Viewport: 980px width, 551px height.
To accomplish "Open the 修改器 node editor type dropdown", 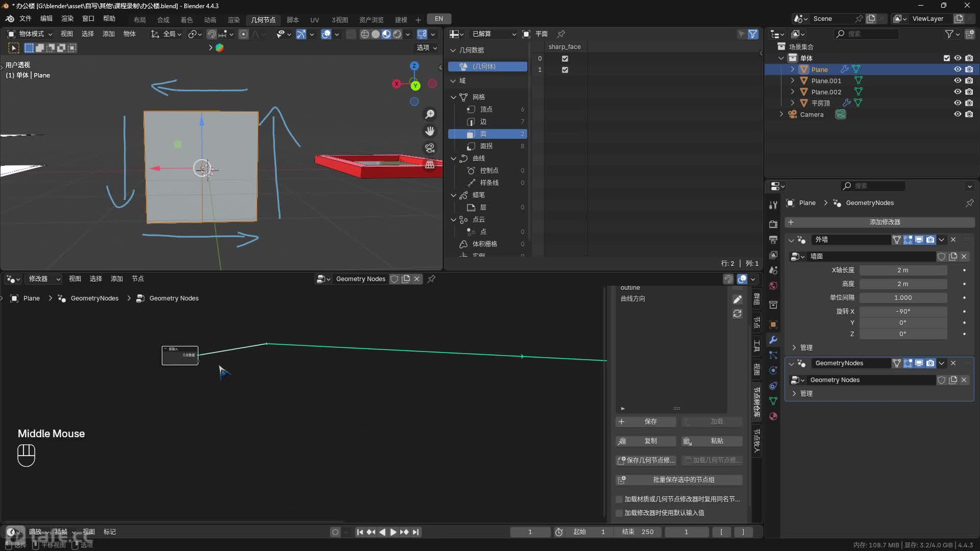I will tap(44, 279).
